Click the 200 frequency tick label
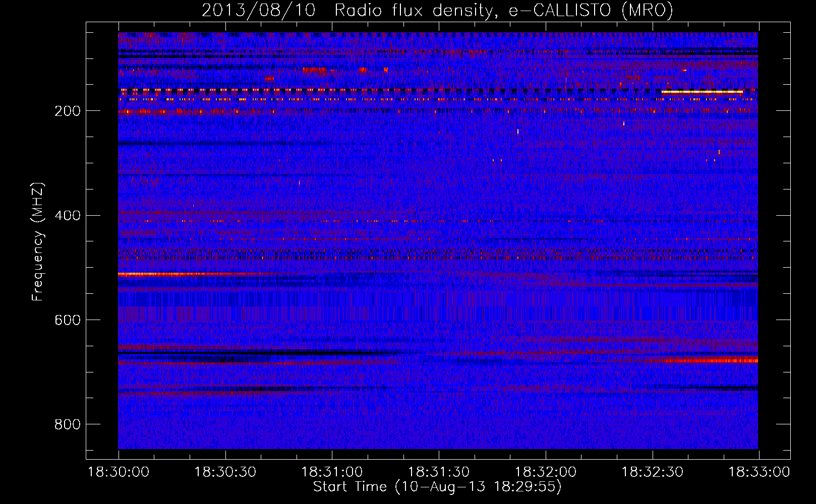Viewport: 816px width, 504px height. click(68, 111)
